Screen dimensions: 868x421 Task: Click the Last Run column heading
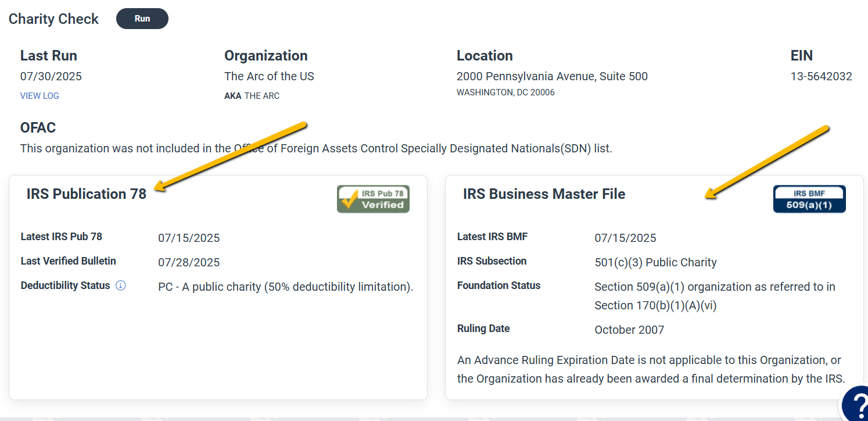pyautogui.click(x=49, y=56)
